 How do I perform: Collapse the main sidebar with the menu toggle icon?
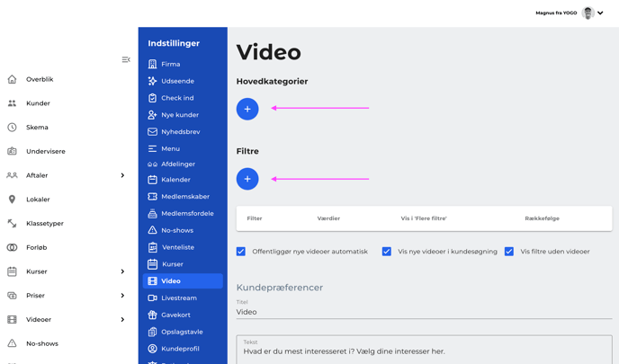(x=126, y=59)
